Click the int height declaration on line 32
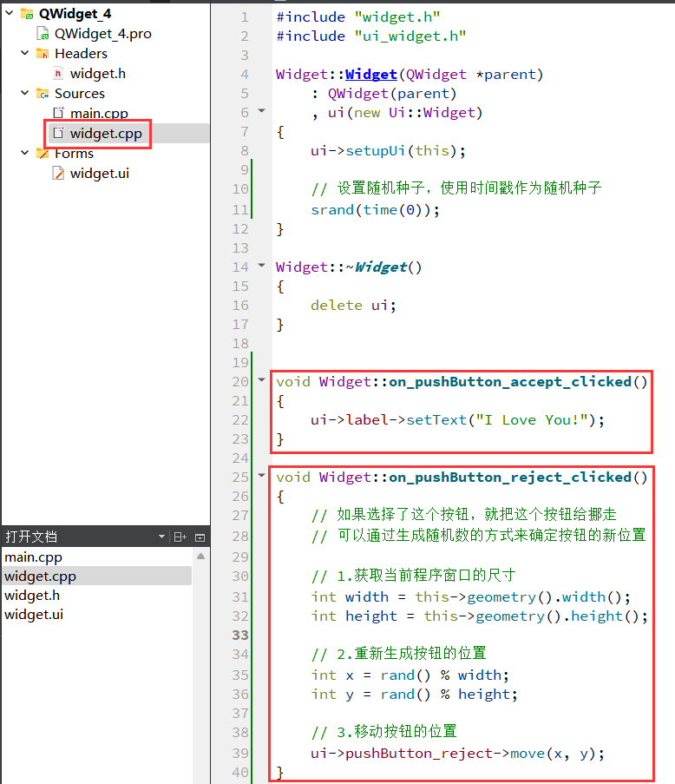 point(479,616)
